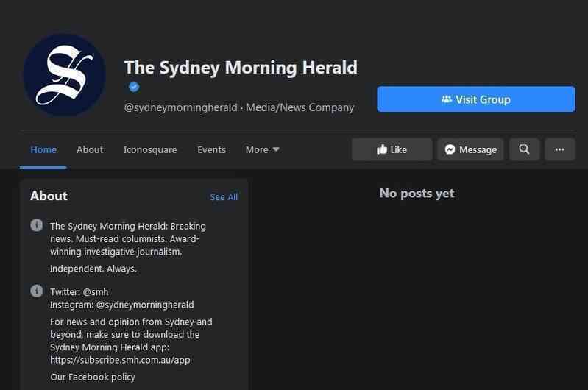Screen dimensions: 588x390
Task: Open the Sydney Morning Herald profile picture
Action: tap(65, 75)
